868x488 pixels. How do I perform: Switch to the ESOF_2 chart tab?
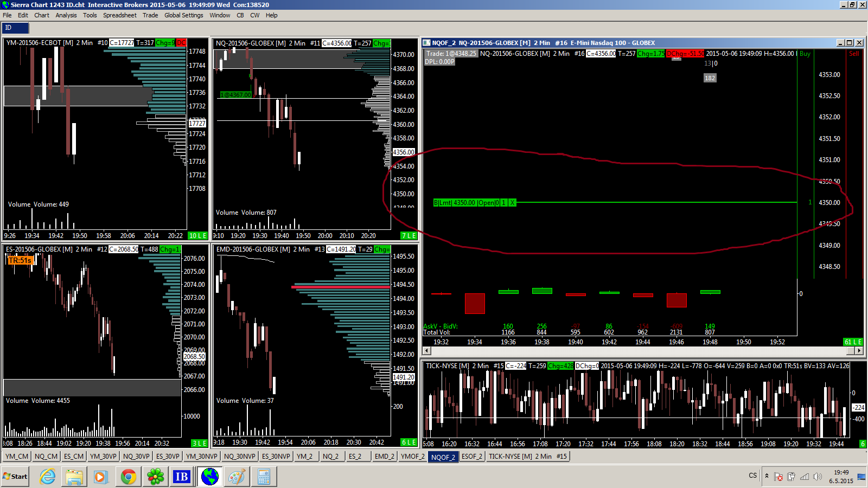coord(472,457)
